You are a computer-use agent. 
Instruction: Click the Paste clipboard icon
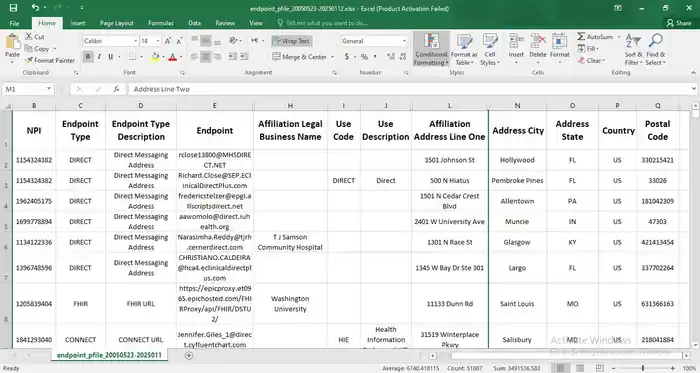click(x=12, y=42)
